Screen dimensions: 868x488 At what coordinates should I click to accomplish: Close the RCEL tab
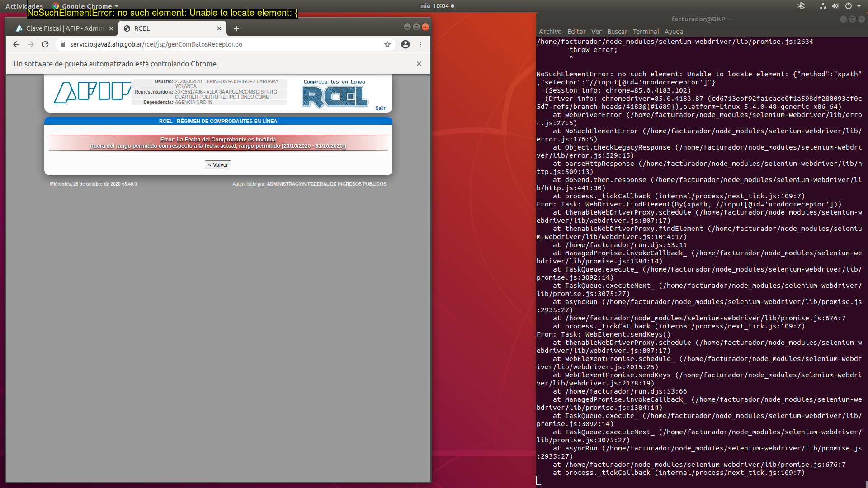click(219, 28)
